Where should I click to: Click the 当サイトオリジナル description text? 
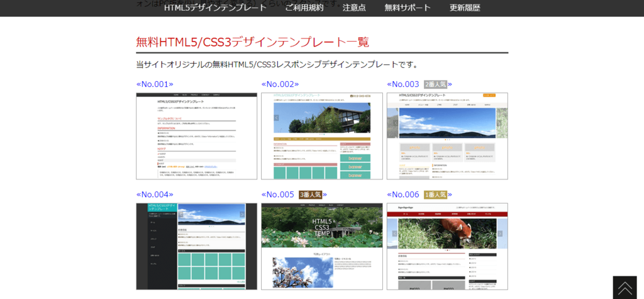pyautogui.click(x=277, y=65)
